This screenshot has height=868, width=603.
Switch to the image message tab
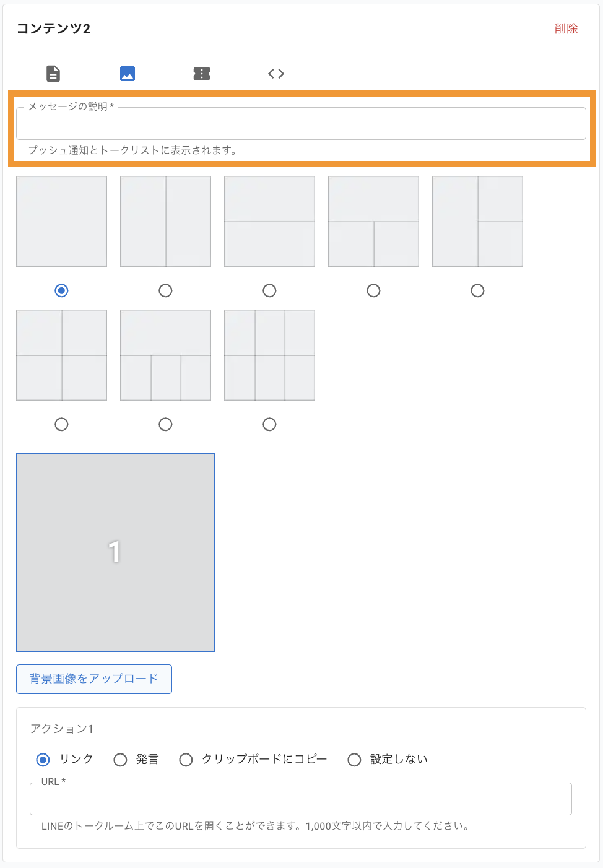tap(128, 73)
